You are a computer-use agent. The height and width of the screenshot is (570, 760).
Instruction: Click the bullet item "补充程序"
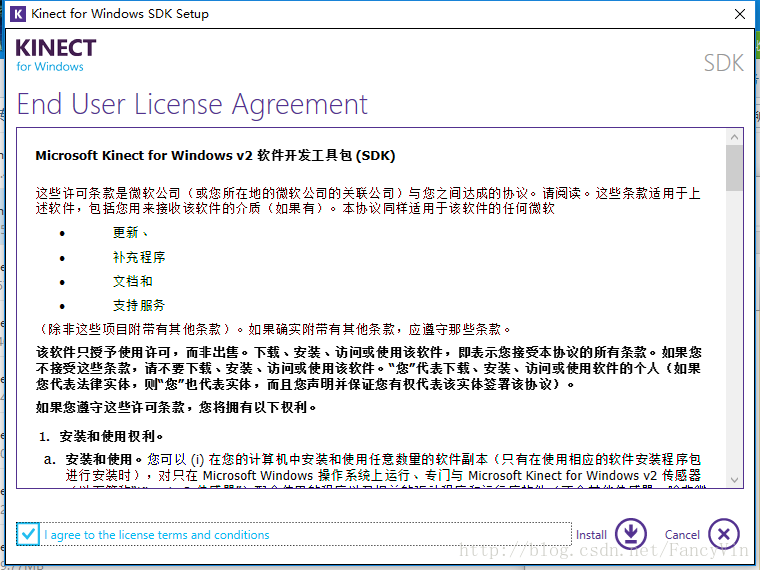point(139,257)
